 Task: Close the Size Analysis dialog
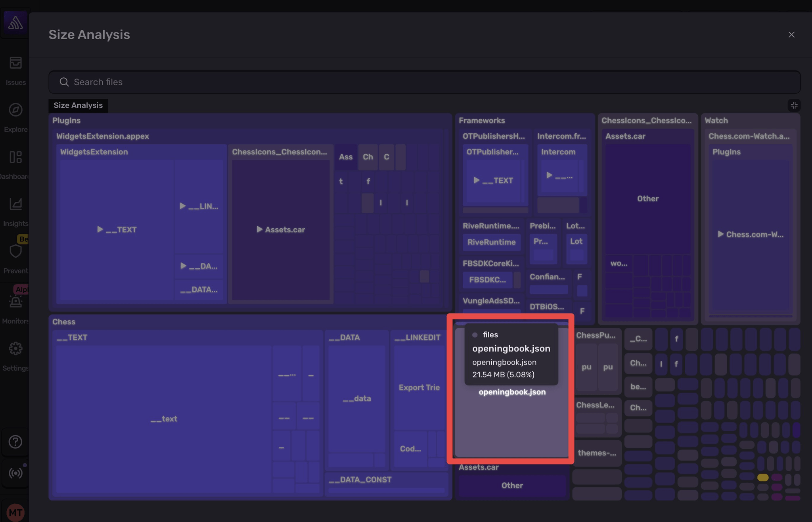tap(791, 34)
